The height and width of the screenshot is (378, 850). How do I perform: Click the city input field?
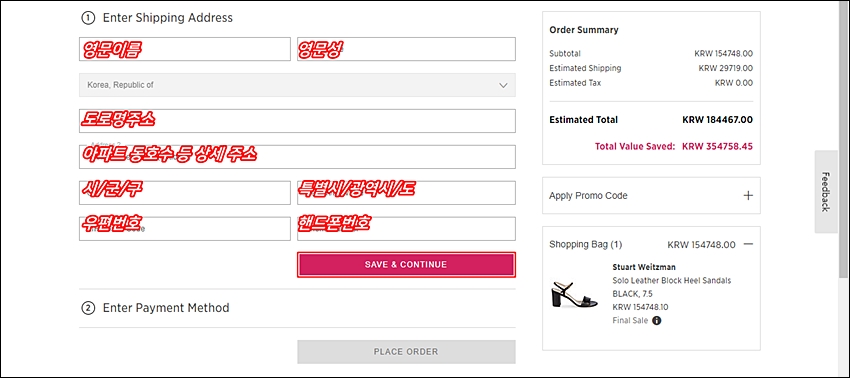point(185,193)
